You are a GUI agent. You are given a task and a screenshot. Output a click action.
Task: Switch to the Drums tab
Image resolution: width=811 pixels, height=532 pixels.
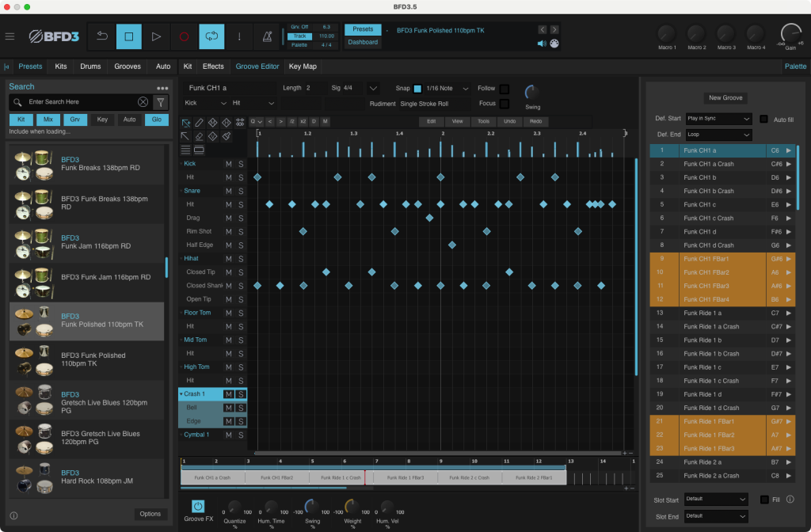point(90,66)
